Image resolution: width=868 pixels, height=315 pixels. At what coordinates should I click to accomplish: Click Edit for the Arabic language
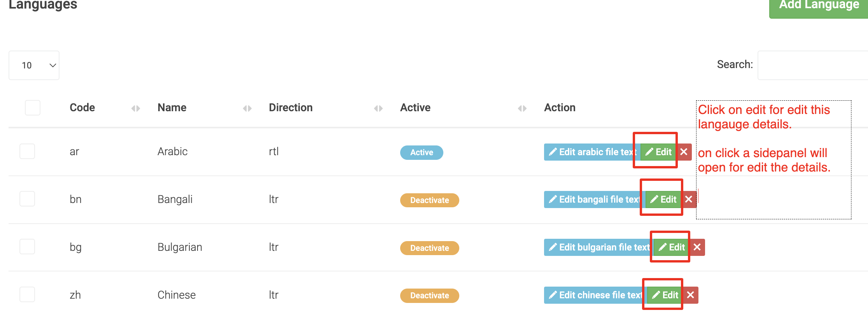coord(659,152)
